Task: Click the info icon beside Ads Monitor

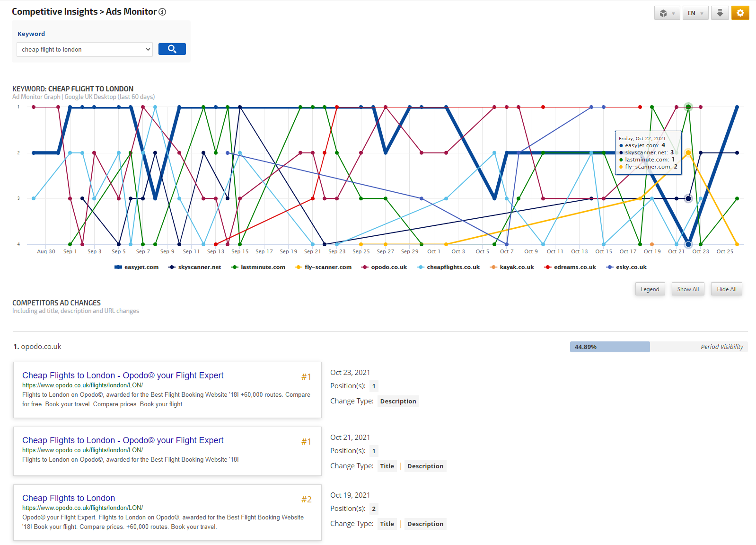Action: point(162,12)
